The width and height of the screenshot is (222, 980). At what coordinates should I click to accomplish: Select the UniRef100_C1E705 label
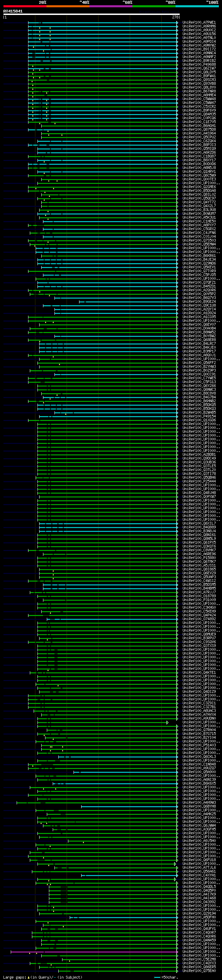[x=199, y=122]
